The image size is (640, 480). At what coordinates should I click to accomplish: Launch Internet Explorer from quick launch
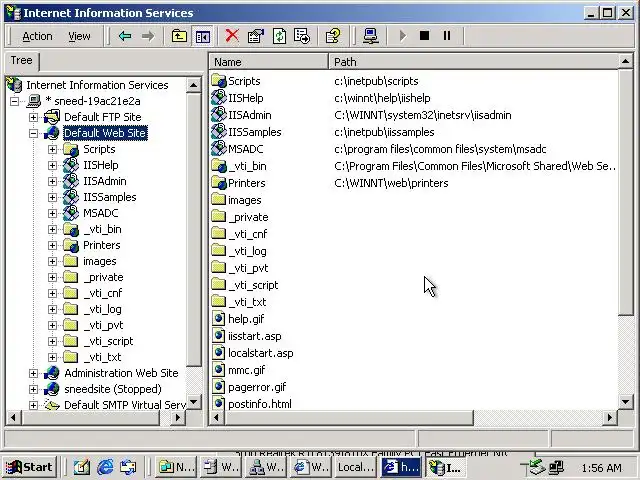pyautogui.click(x=105, y=467)
